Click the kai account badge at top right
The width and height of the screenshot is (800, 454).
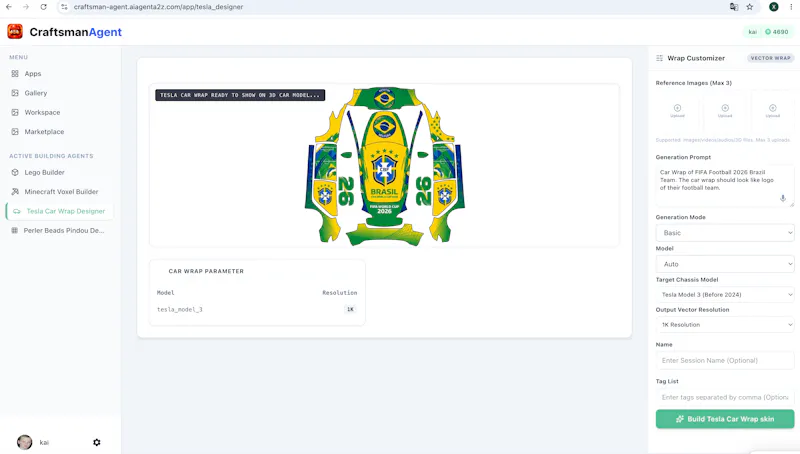[753, 32]
